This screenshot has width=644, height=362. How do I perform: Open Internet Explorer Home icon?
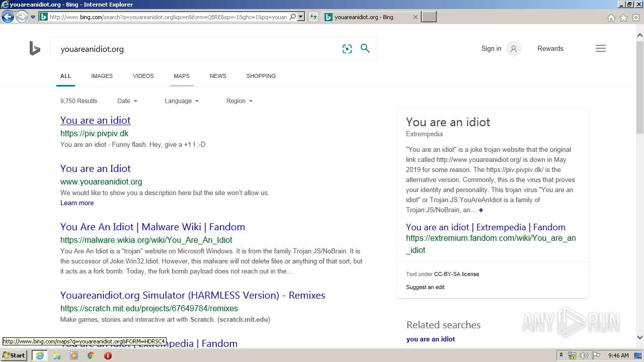tap(611, 18)
